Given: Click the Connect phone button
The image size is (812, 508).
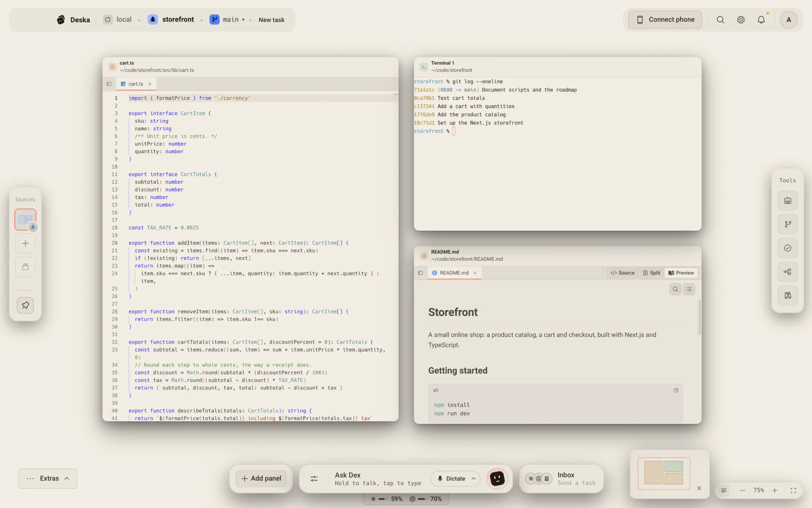Looking at the screenshot, I should pyautogui.click(x=665, y=20).
